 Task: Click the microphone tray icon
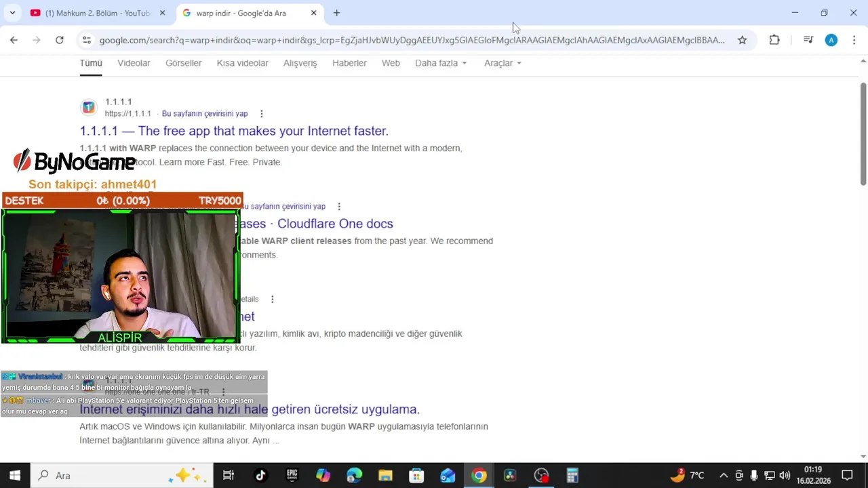(x=754, y=475)
